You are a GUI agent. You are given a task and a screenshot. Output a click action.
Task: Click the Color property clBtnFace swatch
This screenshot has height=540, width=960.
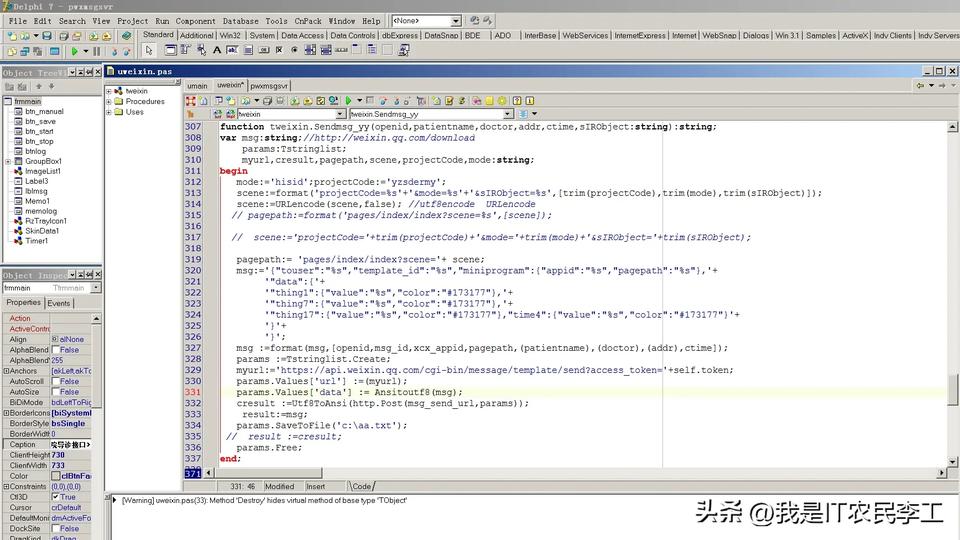pyautogui.click(x=56, y=476)
